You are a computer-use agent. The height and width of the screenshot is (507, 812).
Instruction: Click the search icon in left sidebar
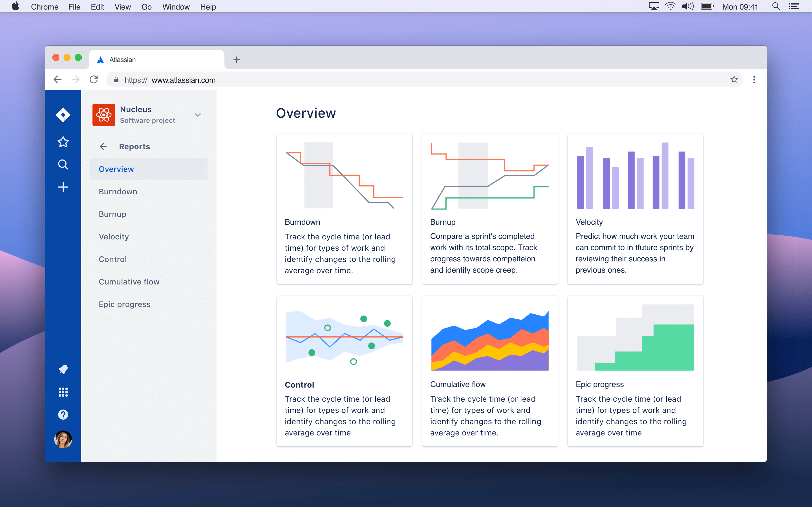63,164
